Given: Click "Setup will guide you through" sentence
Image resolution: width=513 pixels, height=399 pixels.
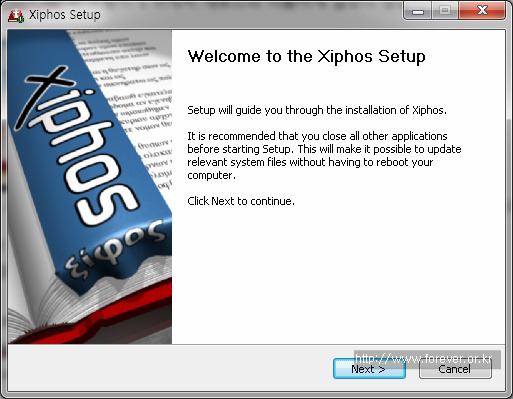Looking at the screenshot, I should coord(317,110).
